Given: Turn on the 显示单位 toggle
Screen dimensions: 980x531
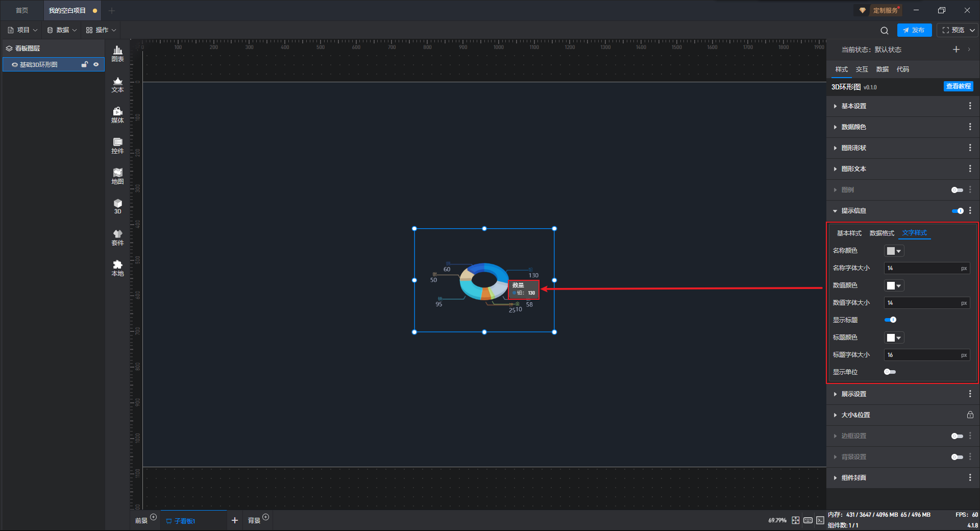Looking at the screenshot, I should point(890,372).
